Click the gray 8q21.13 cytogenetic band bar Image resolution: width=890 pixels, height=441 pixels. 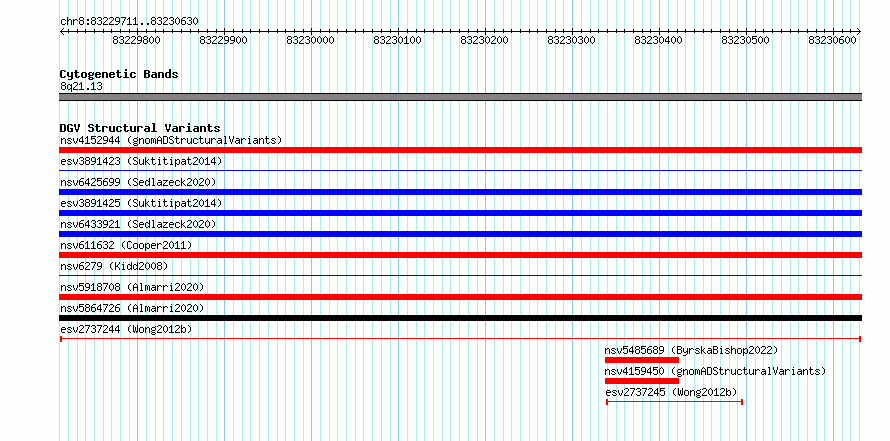point(460,97)
